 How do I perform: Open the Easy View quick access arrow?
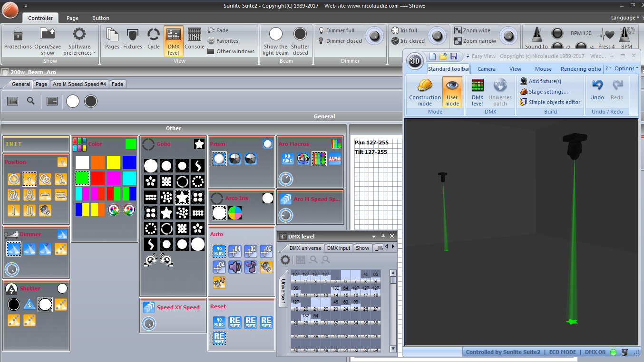coord(468,56)
